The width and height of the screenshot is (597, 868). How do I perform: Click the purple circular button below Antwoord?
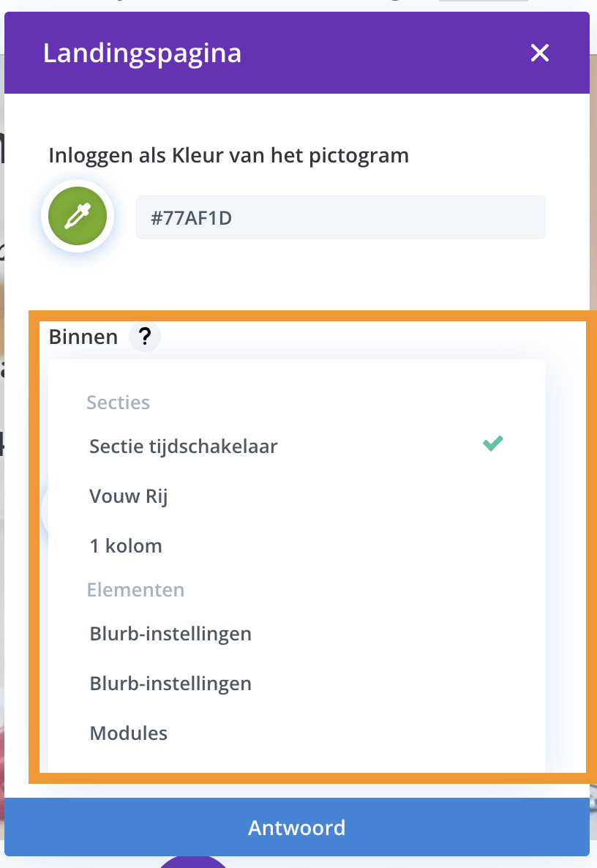pyautogui.click(x=192, y=862)
